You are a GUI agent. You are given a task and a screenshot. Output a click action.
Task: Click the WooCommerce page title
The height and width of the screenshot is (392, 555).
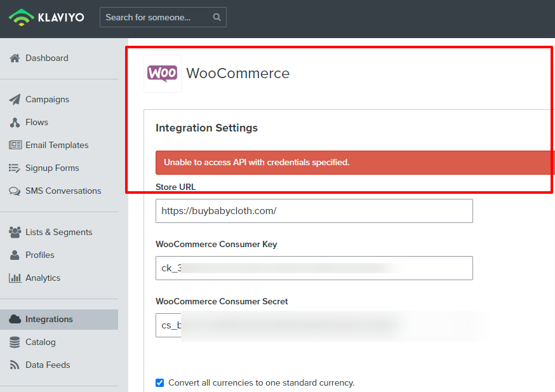point(238,74)
